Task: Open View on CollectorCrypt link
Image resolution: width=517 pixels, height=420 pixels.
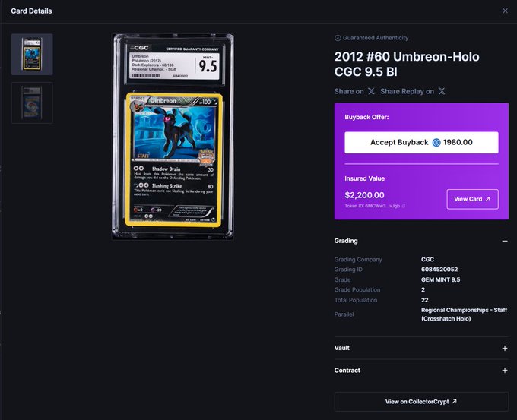Action: point(421,402)
